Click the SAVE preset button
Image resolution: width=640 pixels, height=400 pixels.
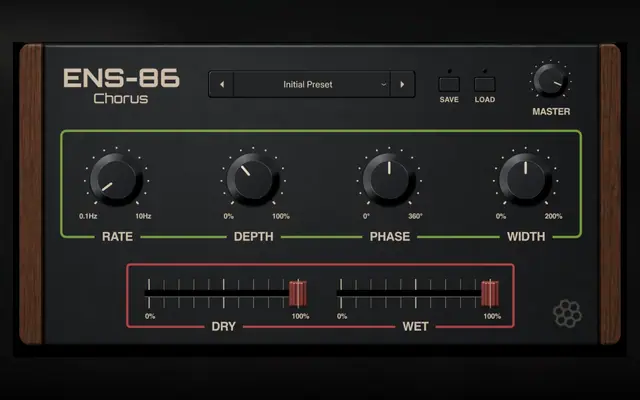pyautogui.click(x=449, y=84)
